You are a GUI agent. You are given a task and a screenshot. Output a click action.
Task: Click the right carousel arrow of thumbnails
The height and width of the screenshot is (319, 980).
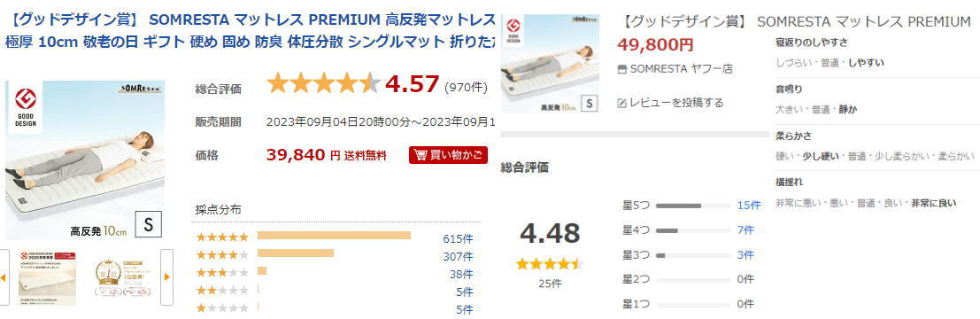pyautogui.click(x=167, y=277)
